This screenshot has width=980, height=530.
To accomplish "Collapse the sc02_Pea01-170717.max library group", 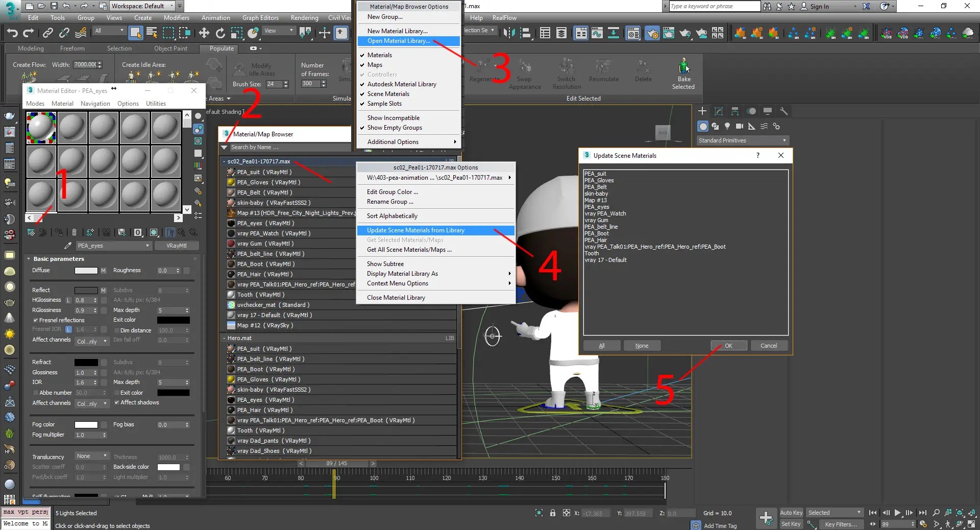I will point(225,161).
